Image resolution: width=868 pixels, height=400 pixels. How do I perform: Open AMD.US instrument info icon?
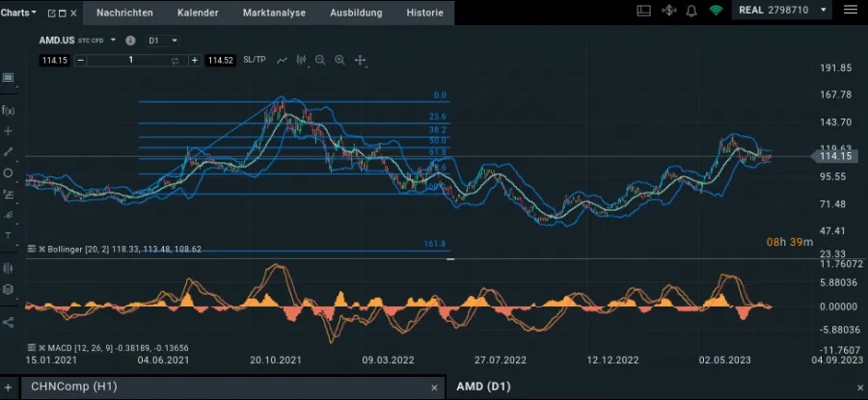click(128, 40)
